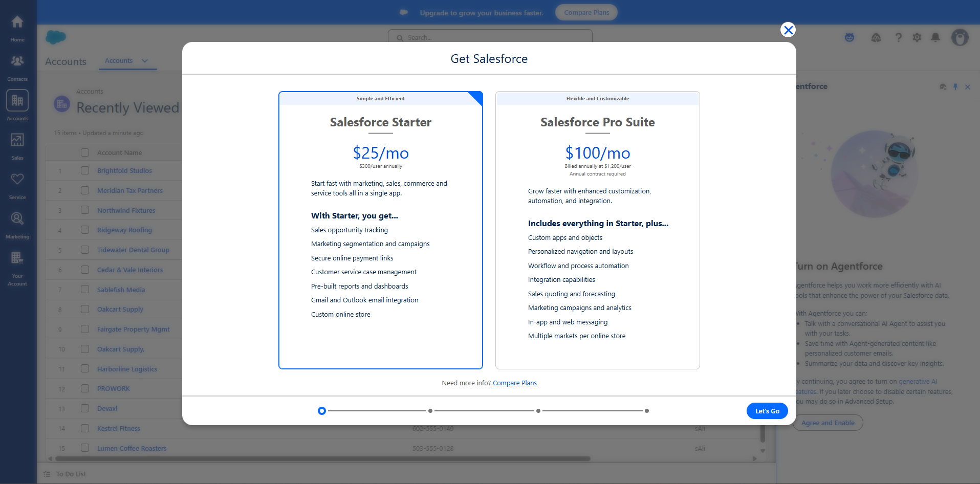Image resolution: width=980 pixels, height=484 pixels.
Task: Open the PROWORK account link
Action: click(114, 389)
